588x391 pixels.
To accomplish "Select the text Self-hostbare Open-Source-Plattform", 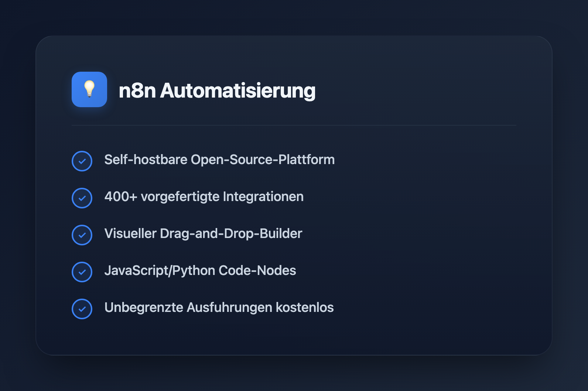I will [x=219, y=160].
